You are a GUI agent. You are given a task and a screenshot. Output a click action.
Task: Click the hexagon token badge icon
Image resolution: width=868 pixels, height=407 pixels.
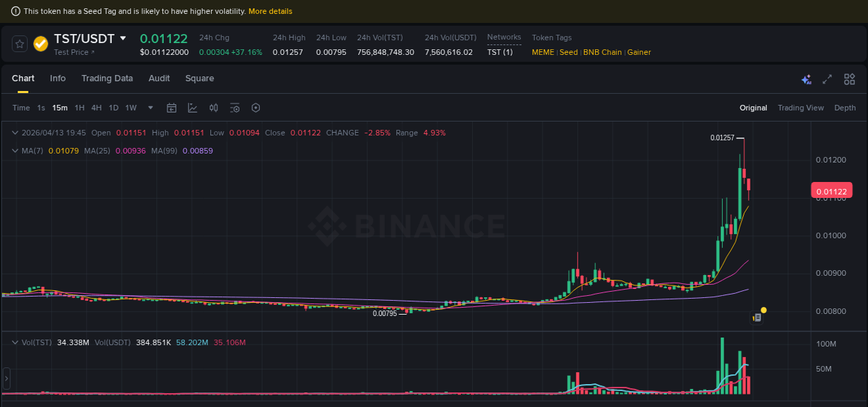[x=256, y=108]
